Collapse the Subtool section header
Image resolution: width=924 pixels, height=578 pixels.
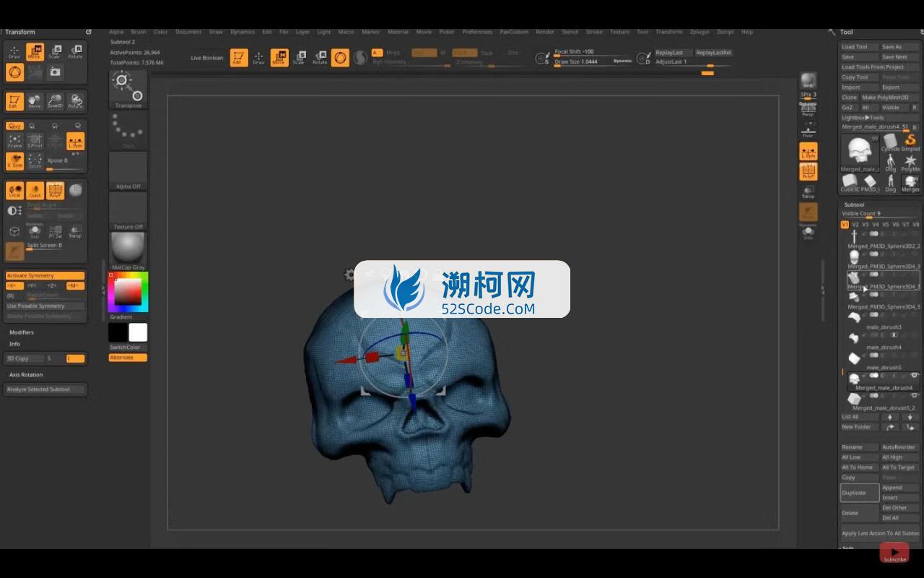[x=854, y=204]
